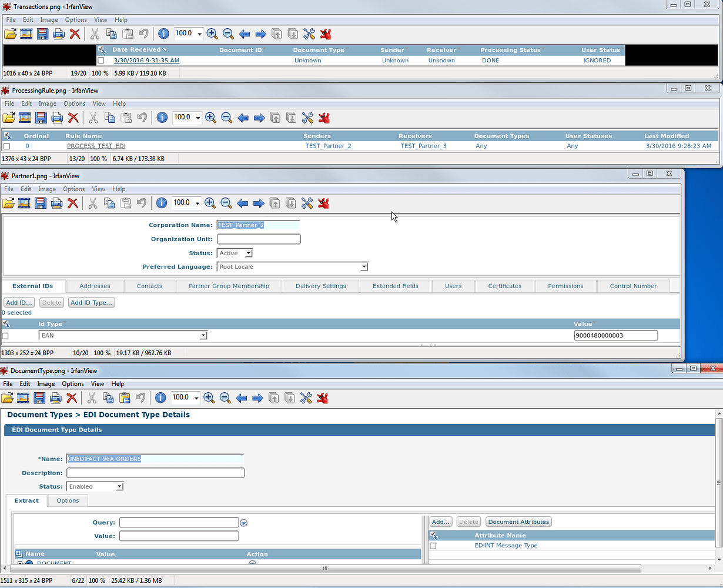Tick checkbox of PROCESS_TEST_EDI rule row

pyautogui.click(x=7, y=146)
